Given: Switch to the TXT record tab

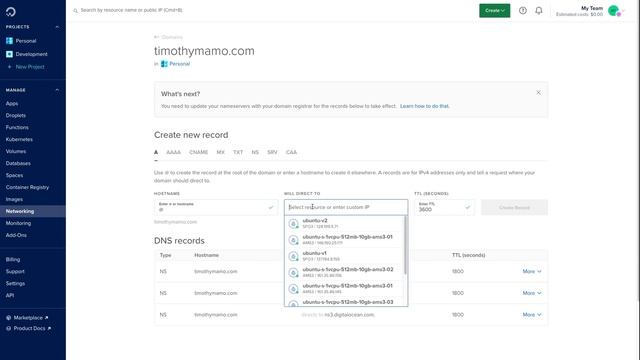Looking at the screenshot, I should tap(238, 152).
